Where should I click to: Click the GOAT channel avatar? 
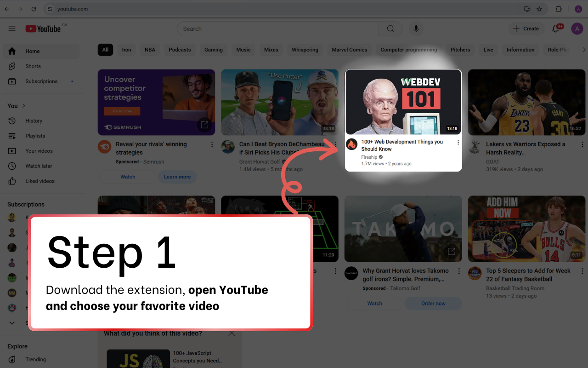click(475, 147)
